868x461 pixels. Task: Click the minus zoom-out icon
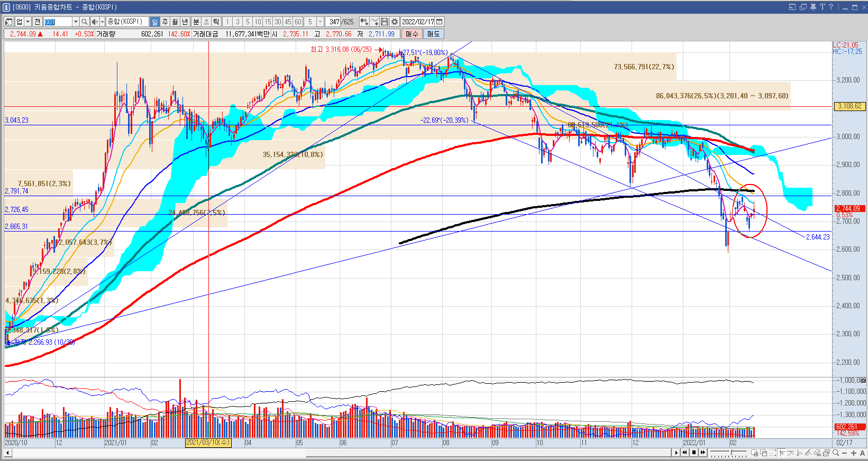tap(844, 453)
